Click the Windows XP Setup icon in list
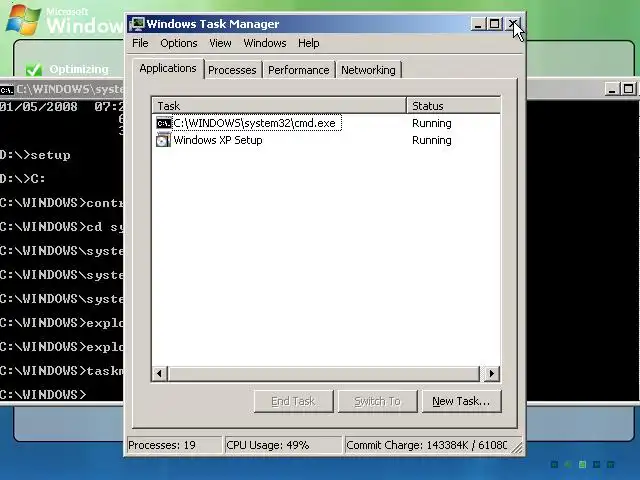The image size is (640, 480). click(164, 140)
